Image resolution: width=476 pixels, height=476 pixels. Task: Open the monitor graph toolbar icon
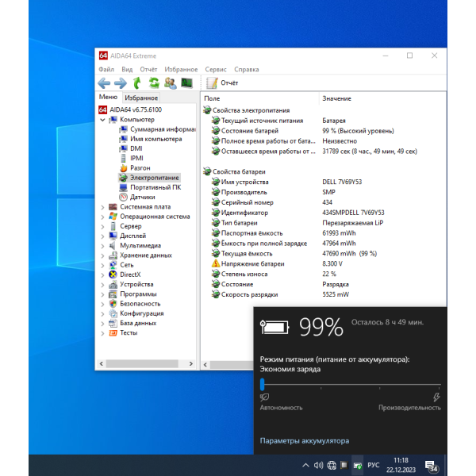[186, 83]
